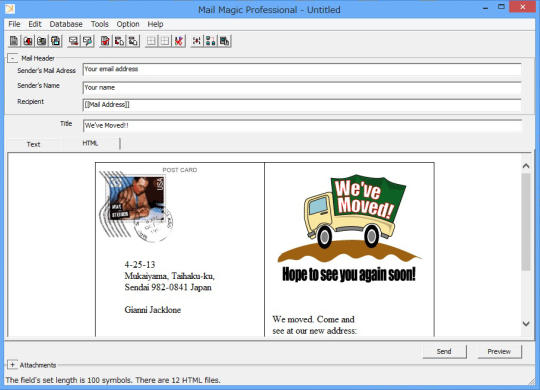This screenshot has width=540, height=390.
Task: Open the Option menu
Action: click(x=128, y=24)
